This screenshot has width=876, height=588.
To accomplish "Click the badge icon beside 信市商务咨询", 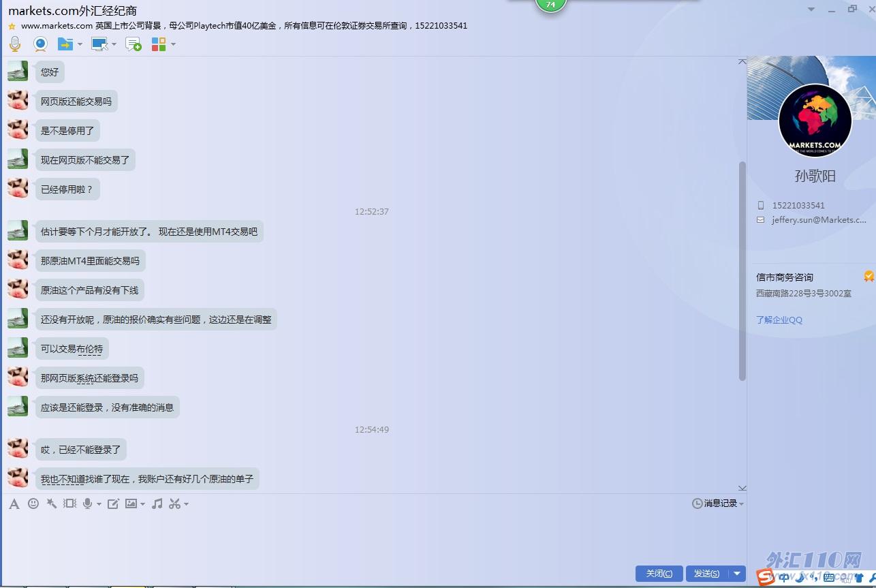I will pyautogui.click(x=869, y=277).
